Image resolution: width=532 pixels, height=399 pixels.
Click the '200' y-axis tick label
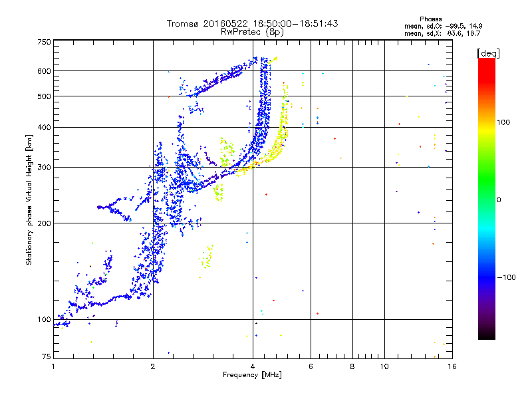tap(44, 223)
